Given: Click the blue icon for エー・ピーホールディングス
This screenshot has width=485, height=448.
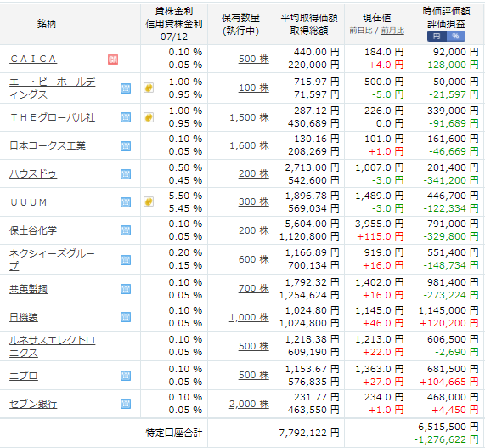Looking at the screenshot, I should click(x=126, y=88).
